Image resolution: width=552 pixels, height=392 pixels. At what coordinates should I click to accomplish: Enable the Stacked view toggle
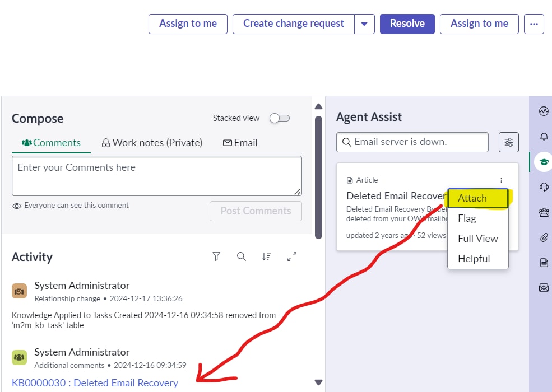pos(280,118)
